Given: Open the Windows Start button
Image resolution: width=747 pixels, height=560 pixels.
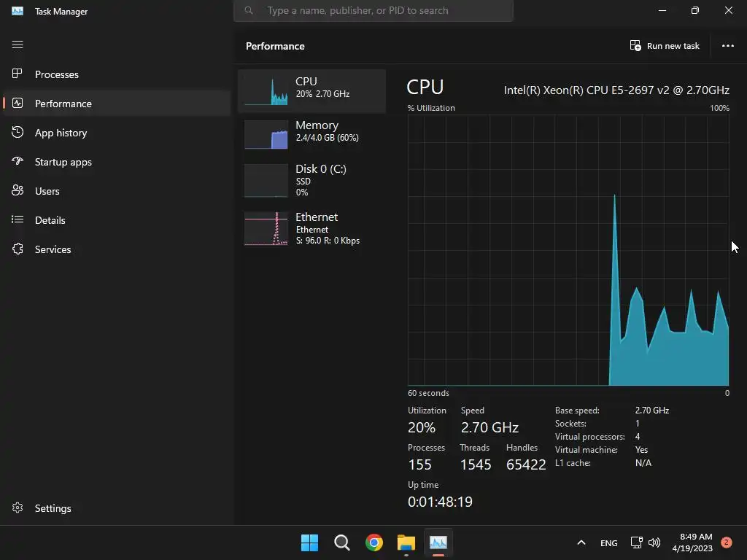Looking at the screenshot, I should coord(309,542).
